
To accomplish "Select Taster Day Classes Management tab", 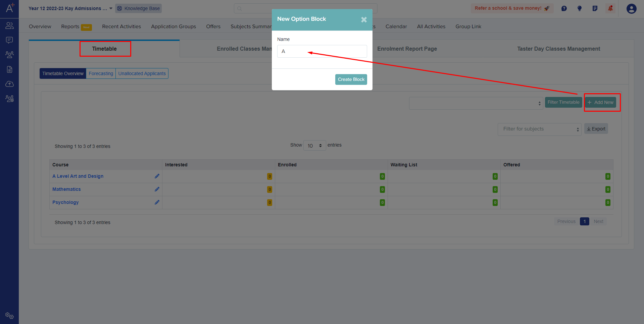I will [x=558, y=49].
